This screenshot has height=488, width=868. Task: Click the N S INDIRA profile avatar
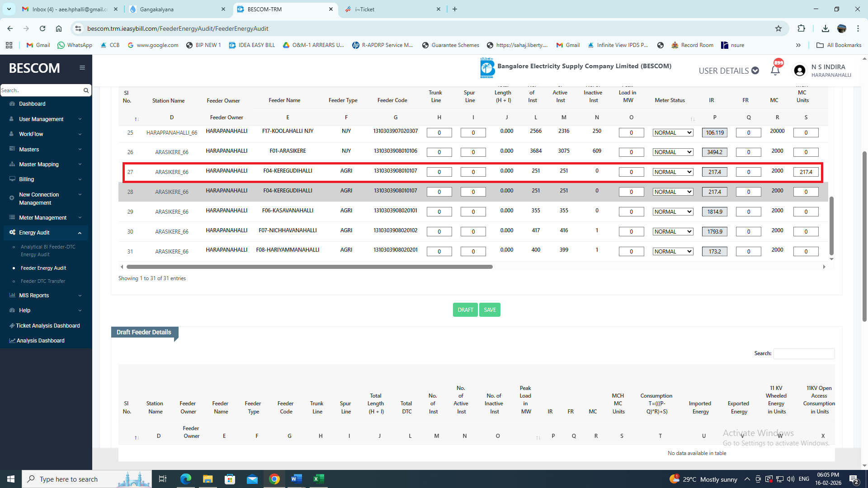(799, 70)
